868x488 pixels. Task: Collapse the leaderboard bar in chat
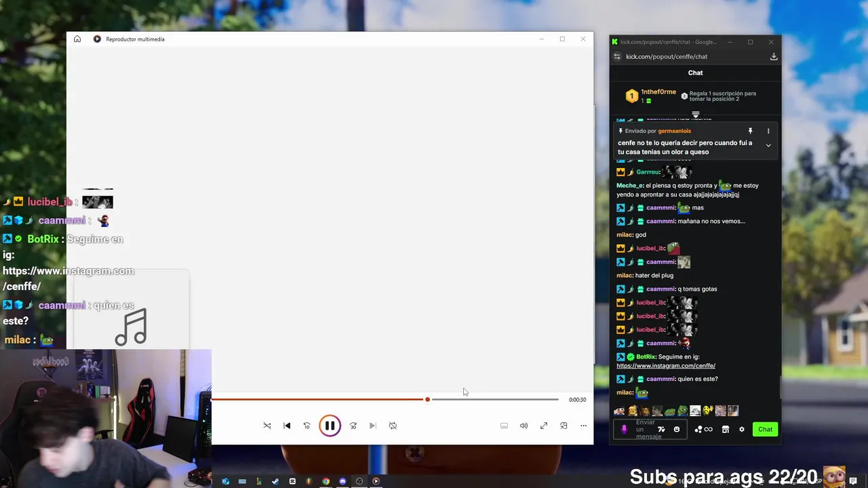tap(695, 114)
